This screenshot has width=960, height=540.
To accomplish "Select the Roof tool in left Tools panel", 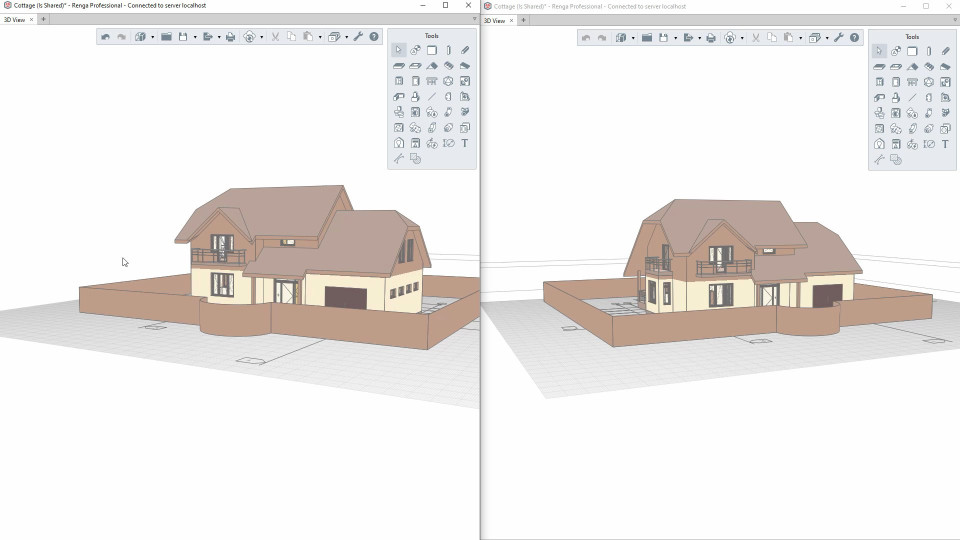I will tap(432, 66).
